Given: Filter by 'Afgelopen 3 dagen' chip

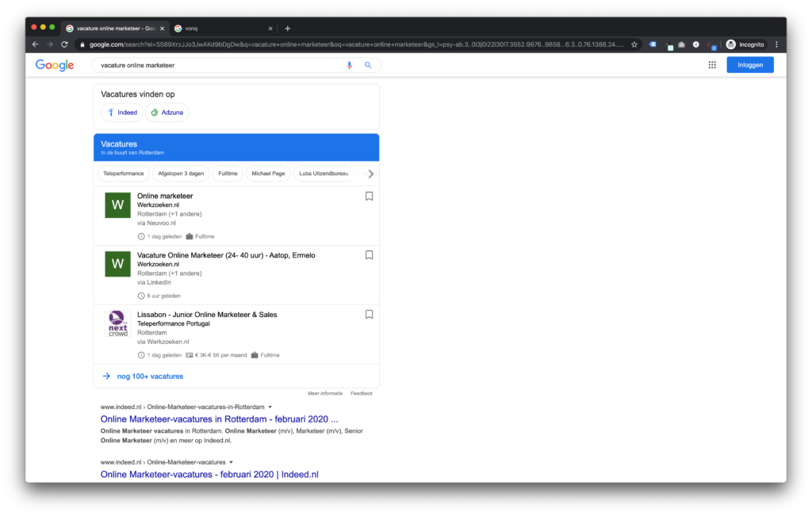Looking at the screenshot, I should [181, 174].
